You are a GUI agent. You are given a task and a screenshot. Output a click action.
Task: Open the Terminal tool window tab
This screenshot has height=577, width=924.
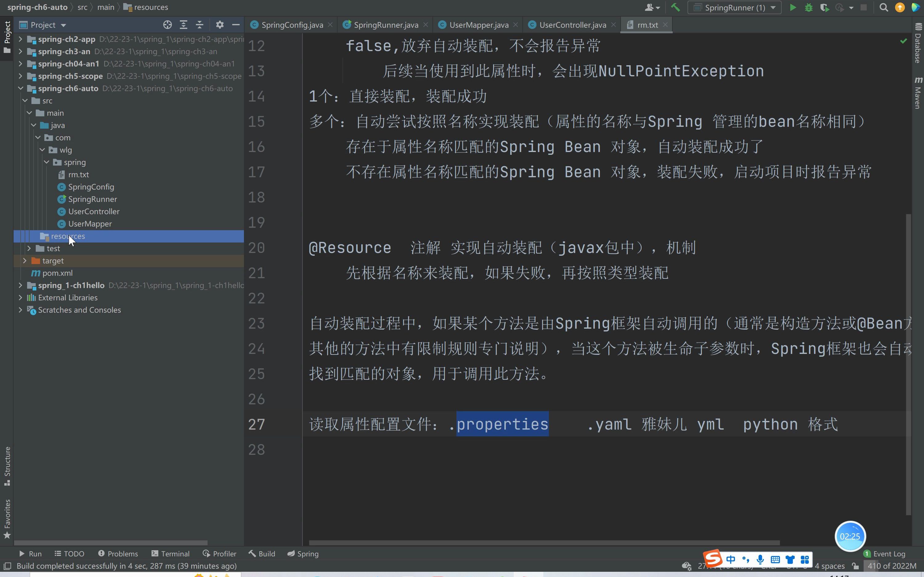point(170,554)
